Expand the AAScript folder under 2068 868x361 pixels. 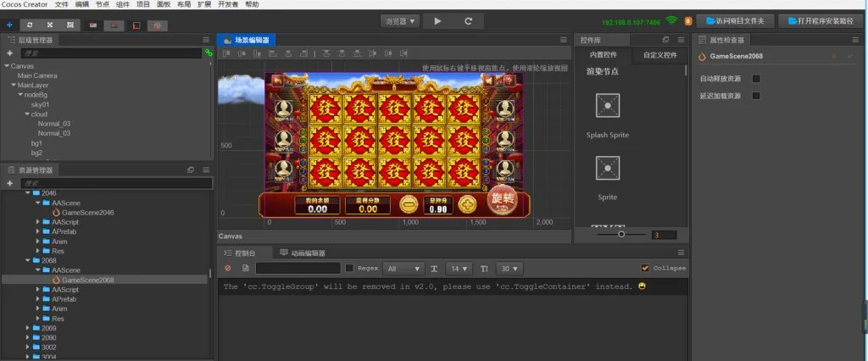pos(38,290)
